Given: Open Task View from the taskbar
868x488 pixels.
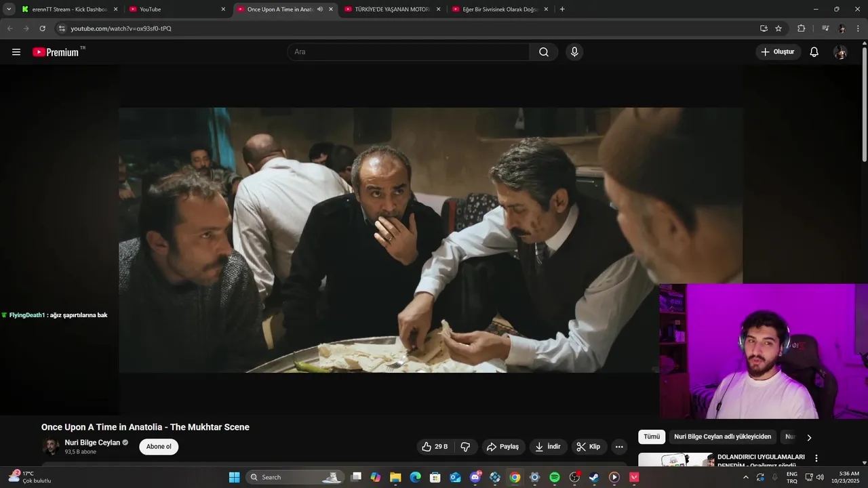Looking at the screenshot, I should [356, 477].
